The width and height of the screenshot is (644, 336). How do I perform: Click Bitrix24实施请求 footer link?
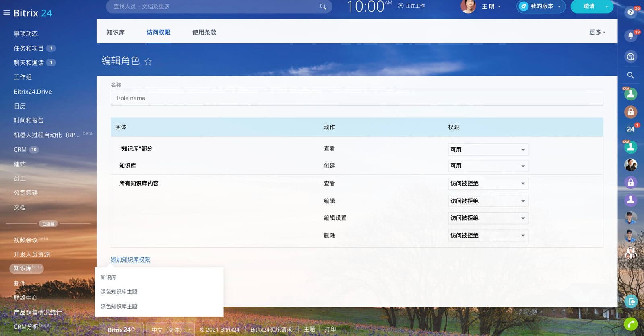(x=271, y=330)
